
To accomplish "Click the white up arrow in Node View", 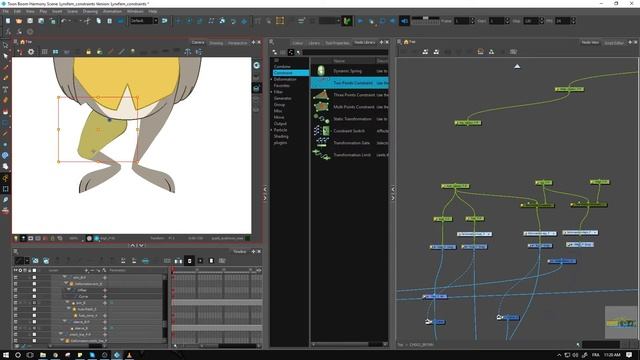I will tap(517, 66).
